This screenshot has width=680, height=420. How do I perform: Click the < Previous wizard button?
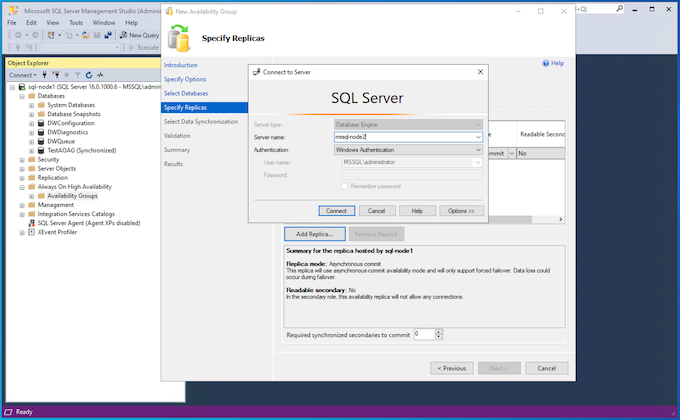[x=452, y=368]
